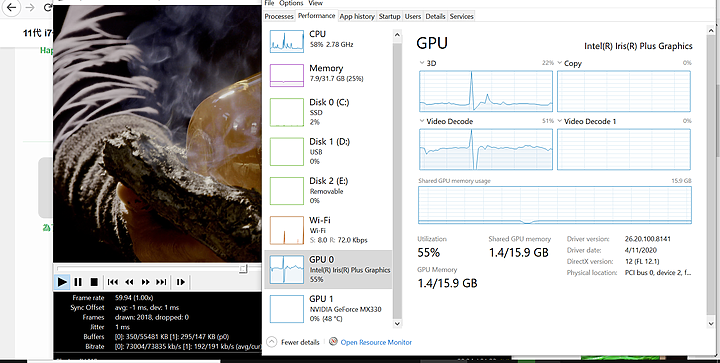This screenshot has height=363, width=720.
Task: Click the Utilization 55% value
Action: pyautogui.click(x=428, y=253)
